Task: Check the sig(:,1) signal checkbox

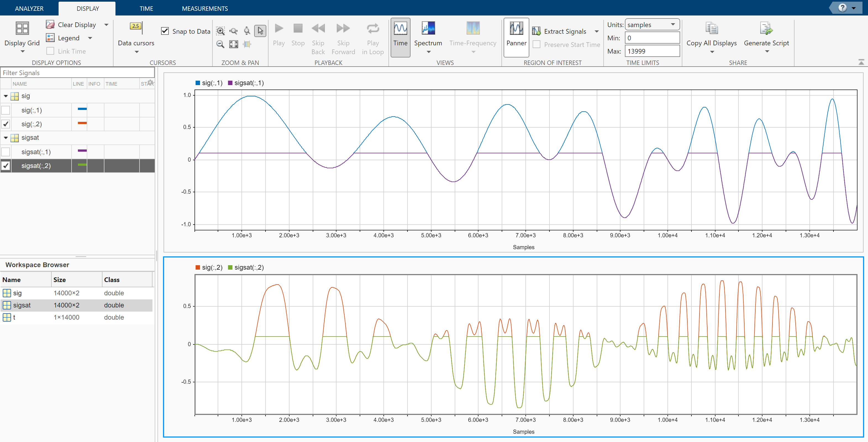Action: (x=6, y=110)
